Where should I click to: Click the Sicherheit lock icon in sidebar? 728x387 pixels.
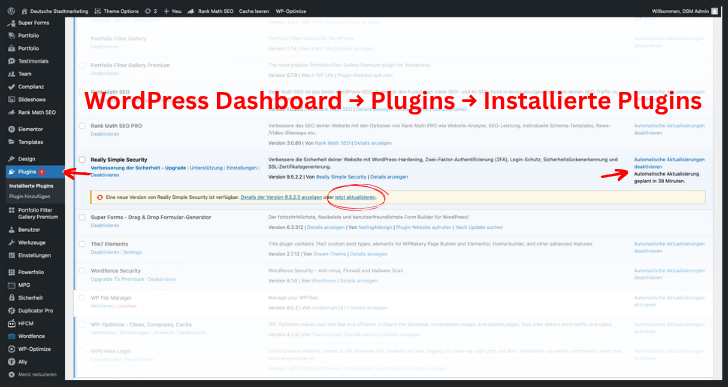[11, 298]
